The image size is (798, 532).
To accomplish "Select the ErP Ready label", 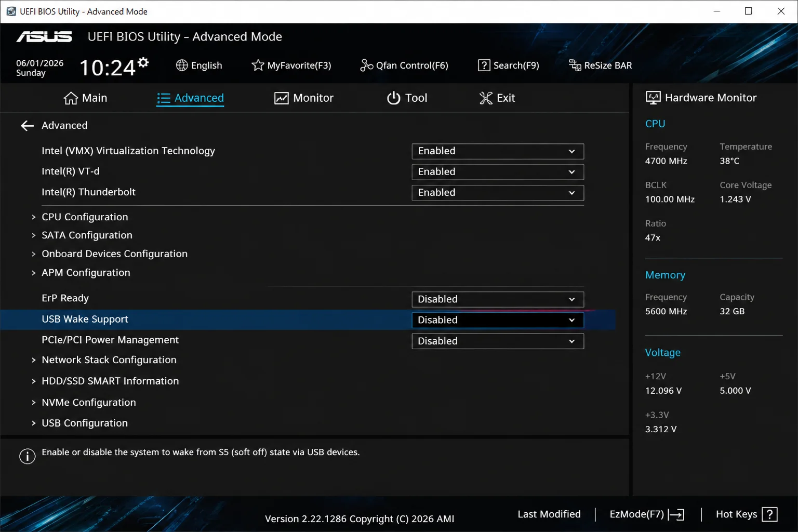I will (65, 298).
